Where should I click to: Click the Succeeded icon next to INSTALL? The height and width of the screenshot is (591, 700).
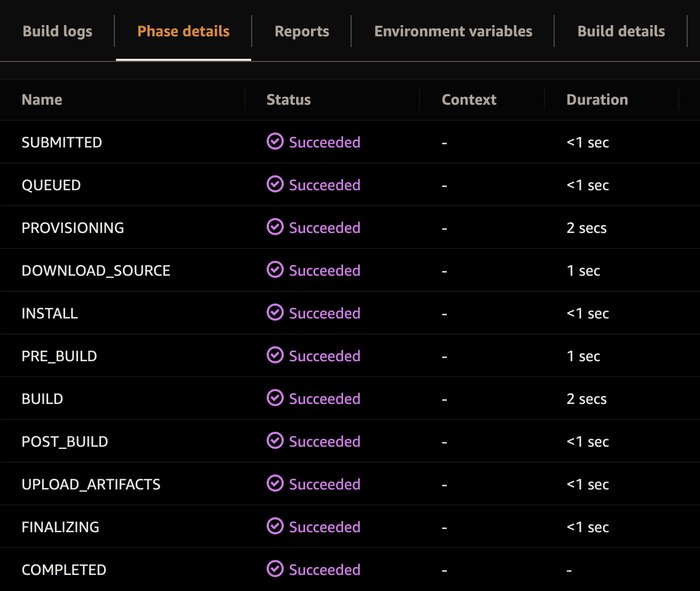(274, 313)
